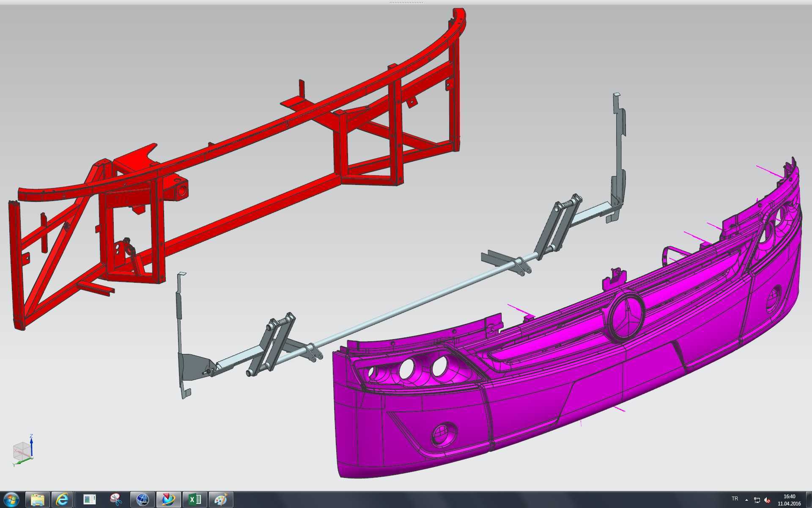The height and width of the screenshot is (508, 812).
Task: Select the magenta front bumper model
Action: tap(592, 373)
